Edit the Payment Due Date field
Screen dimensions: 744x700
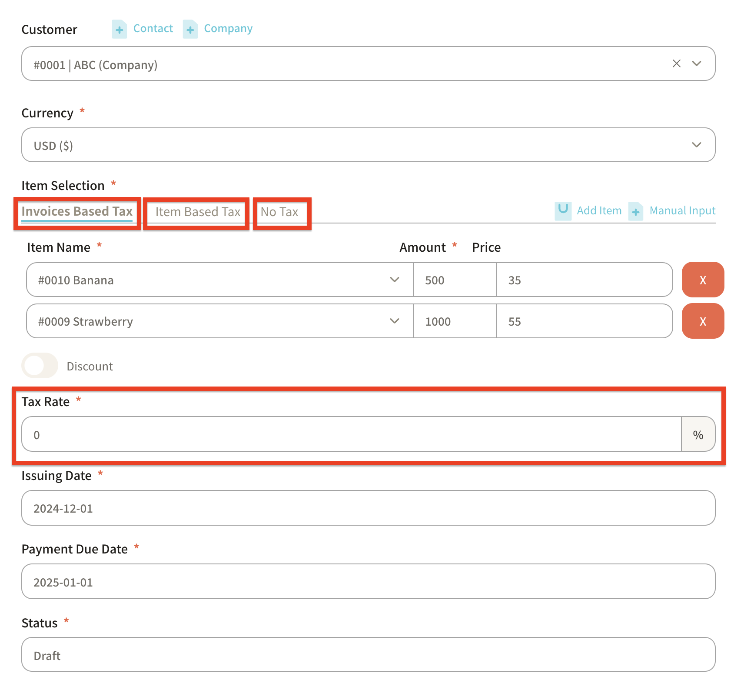tap(368, 582)
